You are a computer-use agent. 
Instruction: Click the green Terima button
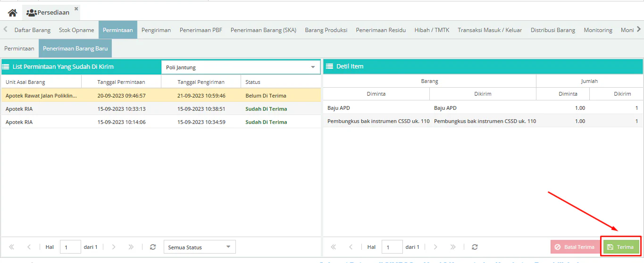coord(621,247)
